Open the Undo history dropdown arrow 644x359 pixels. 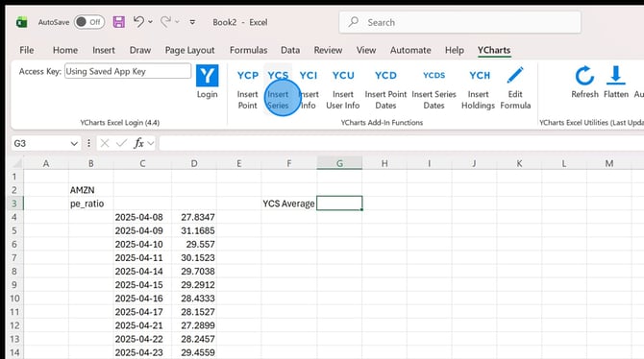(x=150, y=22)
